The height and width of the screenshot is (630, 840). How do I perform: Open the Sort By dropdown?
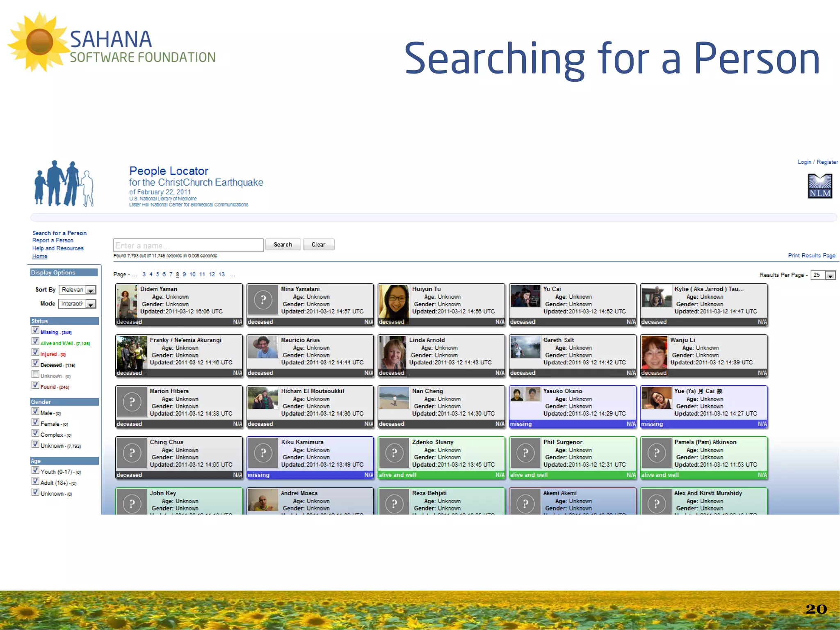[91, 290]
